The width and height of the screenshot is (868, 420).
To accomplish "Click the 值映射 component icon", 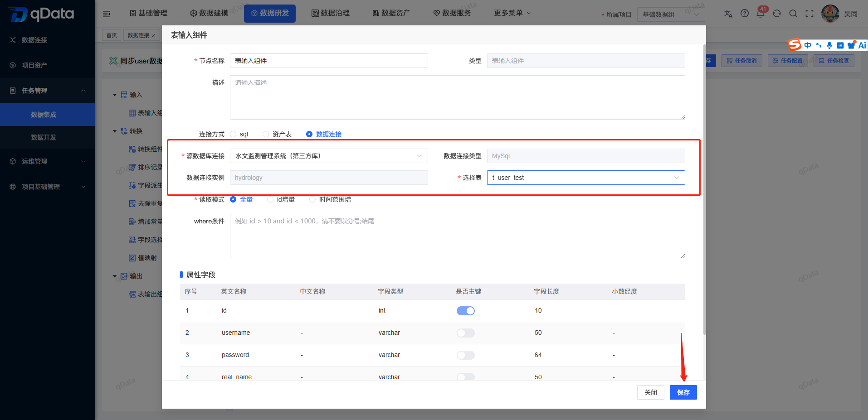I will (x=132, y=258).
